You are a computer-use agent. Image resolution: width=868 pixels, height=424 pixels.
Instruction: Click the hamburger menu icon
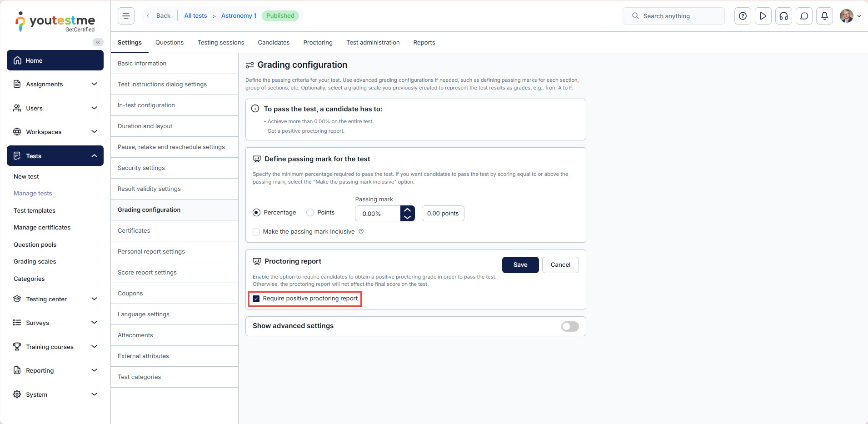(x=126, y=16)
